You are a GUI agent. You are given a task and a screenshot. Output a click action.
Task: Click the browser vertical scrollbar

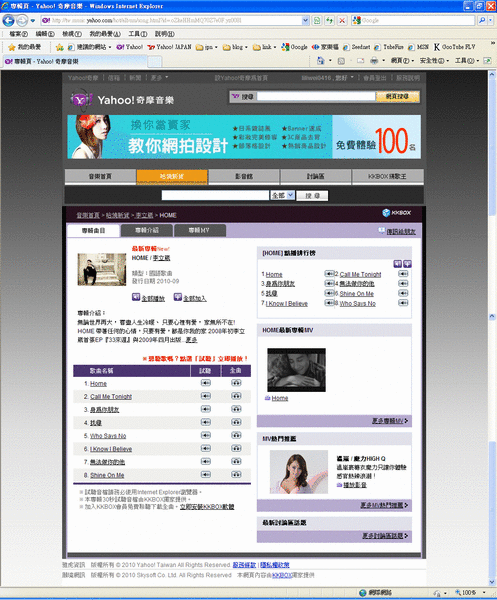point(492,329)
